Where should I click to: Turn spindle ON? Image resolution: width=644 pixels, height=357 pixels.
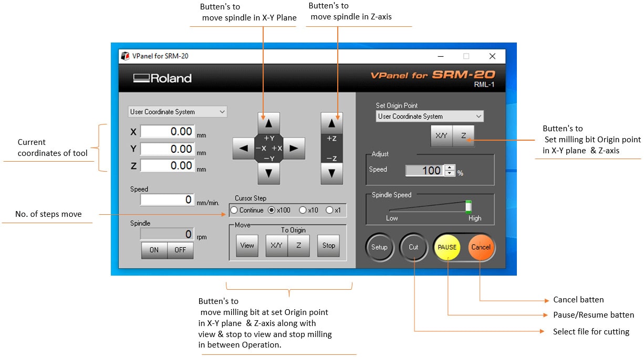pyautogui.click(x=154, y=250)
